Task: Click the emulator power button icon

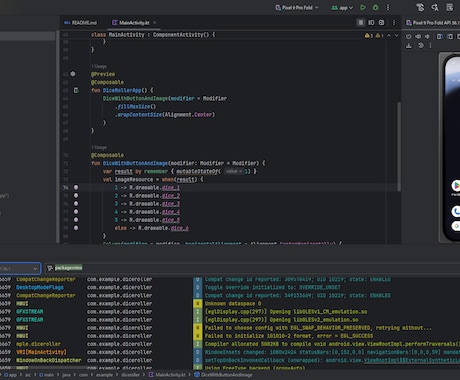Action: (409, 36)
